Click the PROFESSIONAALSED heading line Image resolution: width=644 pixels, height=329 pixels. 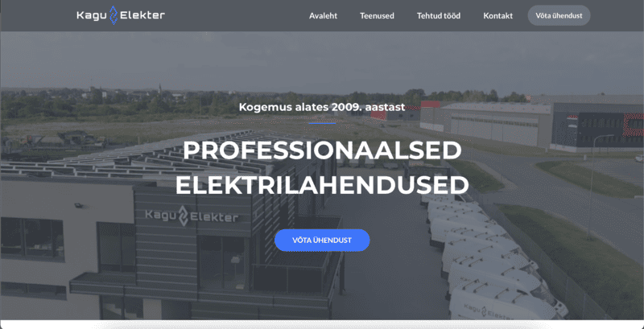322,150
